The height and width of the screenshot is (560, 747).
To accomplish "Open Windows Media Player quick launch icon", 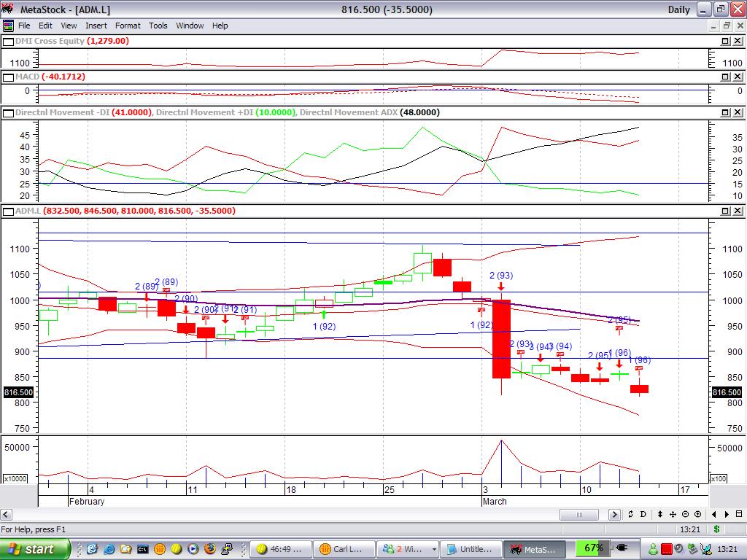I will click(x=193, y=549).
